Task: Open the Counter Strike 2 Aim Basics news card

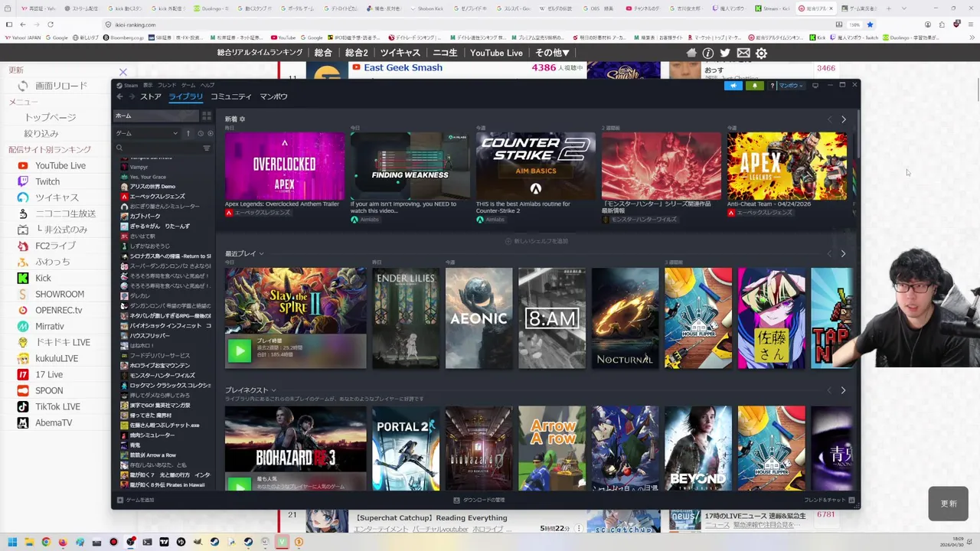Action: [535, 166]
